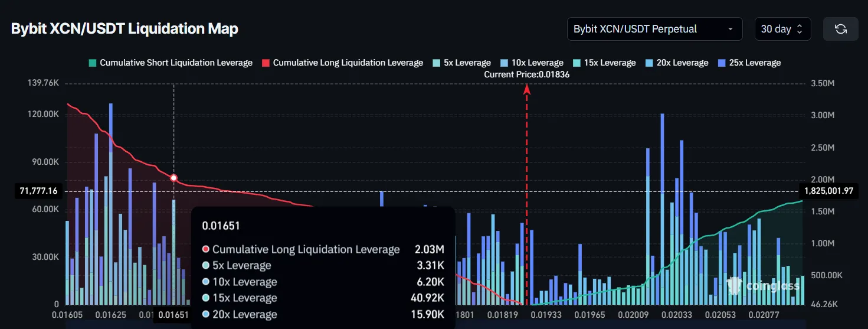Toggle Cumulative Short Liquidation Leverage legend

[x=171, y=63]
